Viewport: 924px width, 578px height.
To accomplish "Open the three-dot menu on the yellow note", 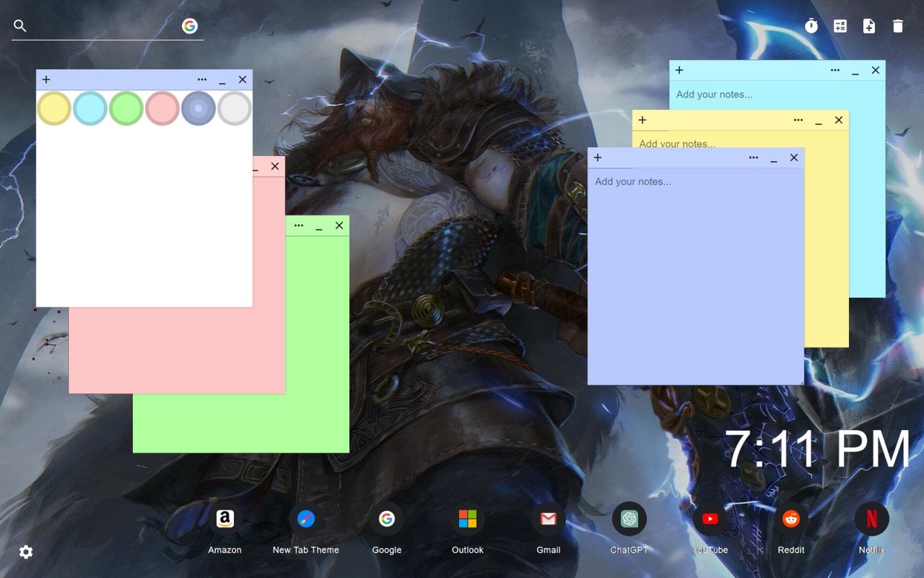I will pyautogui.click(x=798, y=120).
